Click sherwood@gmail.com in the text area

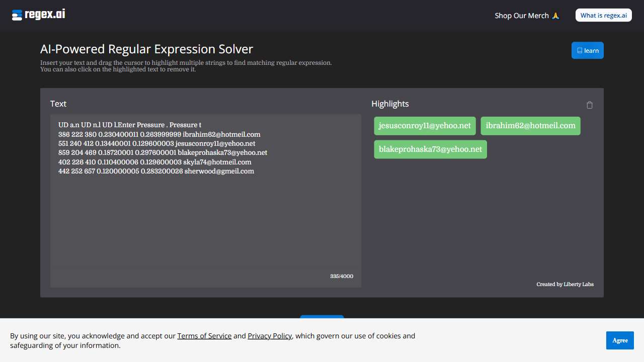coord(219,171)
